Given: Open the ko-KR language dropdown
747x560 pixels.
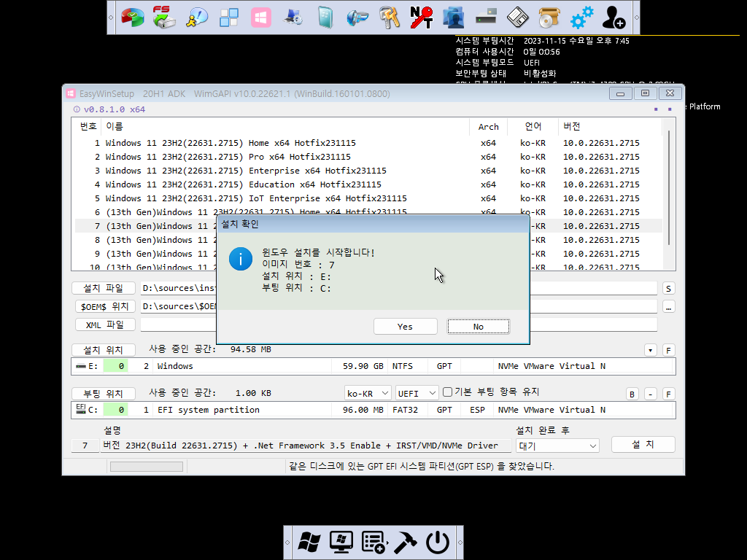Looking at the screenshot, I should [x=368, y=393].
